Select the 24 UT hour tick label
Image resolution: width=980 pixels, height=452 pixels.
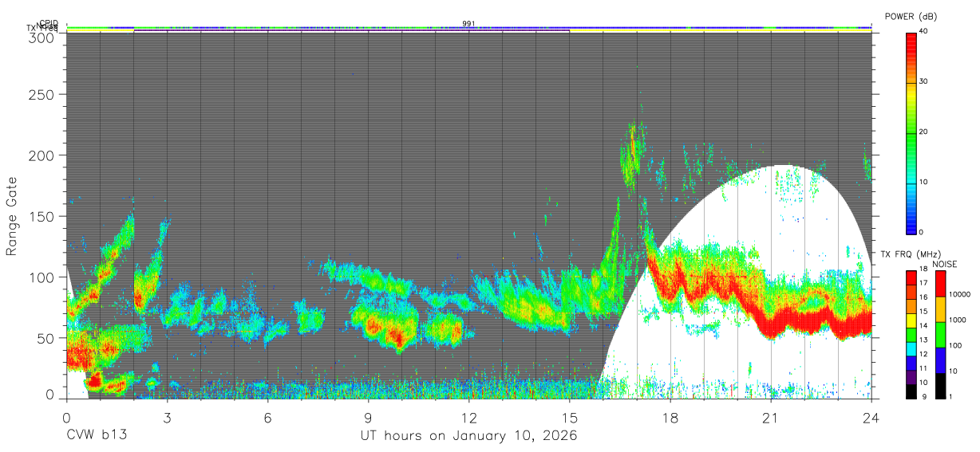pyautogui.click(x=871, y=416)
